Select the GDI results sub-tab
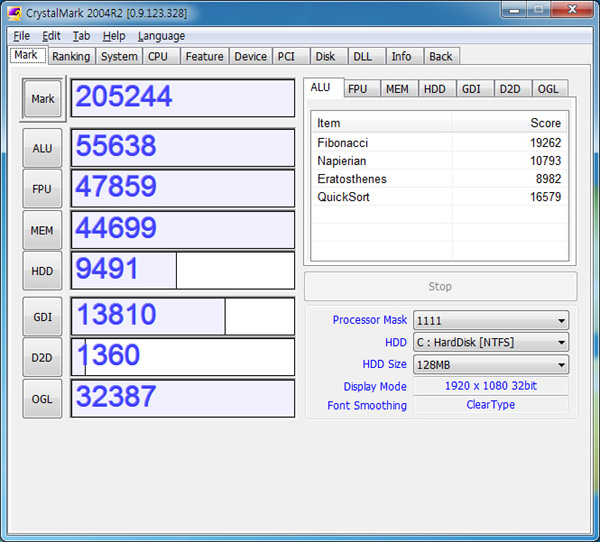This screenshot has width=600, height=542. pos(475,89)
